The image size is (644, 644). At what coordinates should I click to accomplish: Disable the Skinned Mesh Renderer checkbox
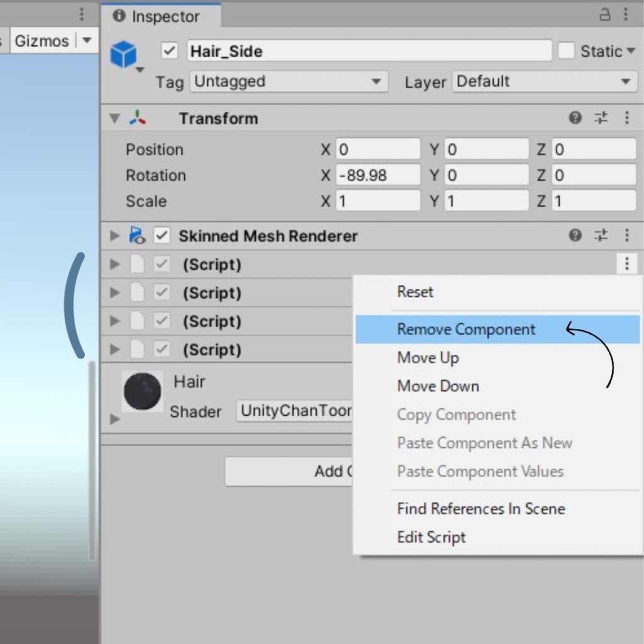(x=162, y=235)
